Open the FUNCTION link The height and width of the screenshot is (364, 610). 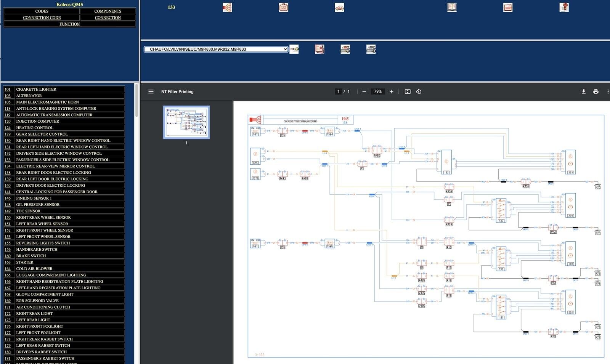tap(69, 24)
